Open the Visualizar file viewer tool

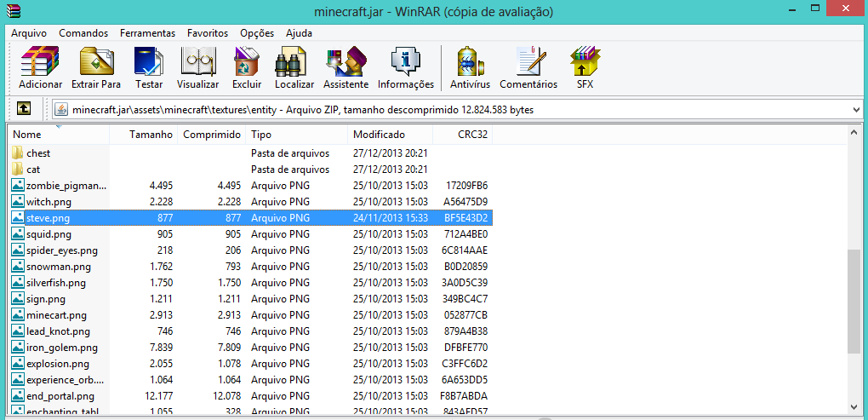point(197,67)
